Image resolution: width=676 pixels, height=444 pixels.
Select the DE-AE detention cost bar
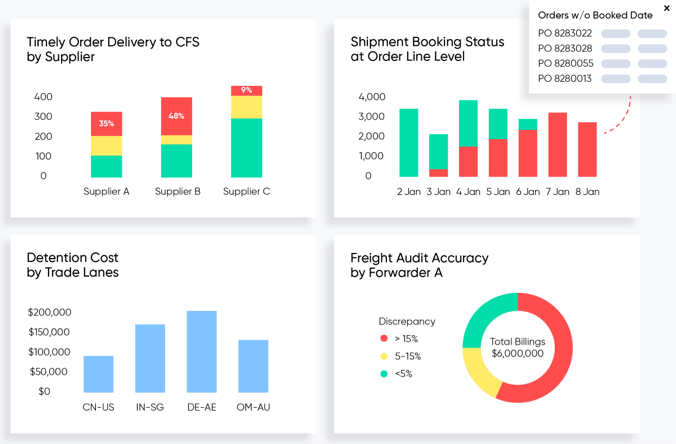[x=202, y=352]
